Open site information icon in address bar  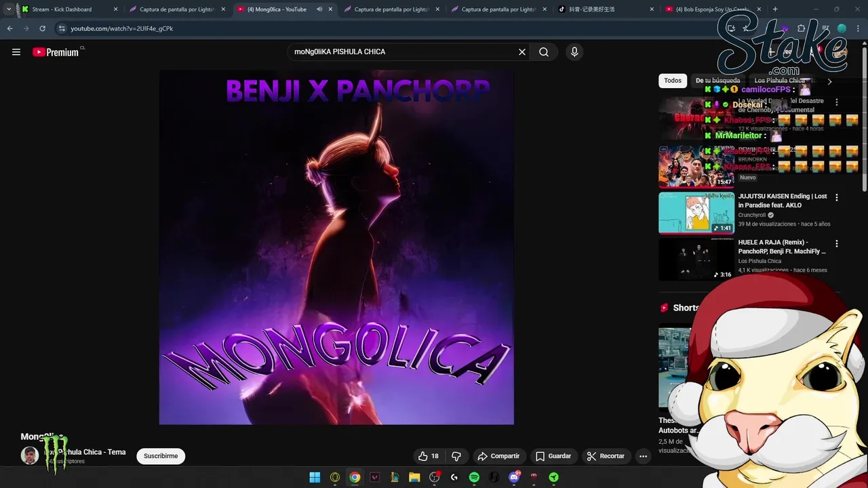pos(62,28)
